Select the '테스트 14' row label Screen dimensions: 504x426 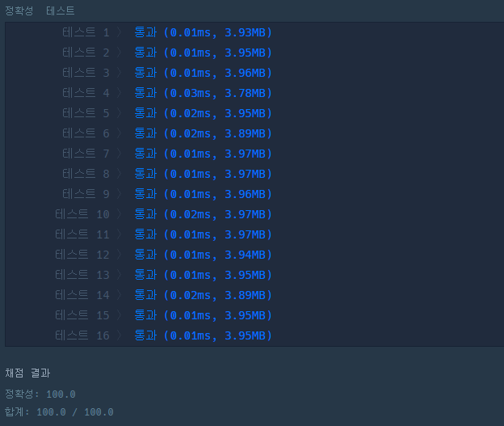pyautogui.click(x=82, y=295)
